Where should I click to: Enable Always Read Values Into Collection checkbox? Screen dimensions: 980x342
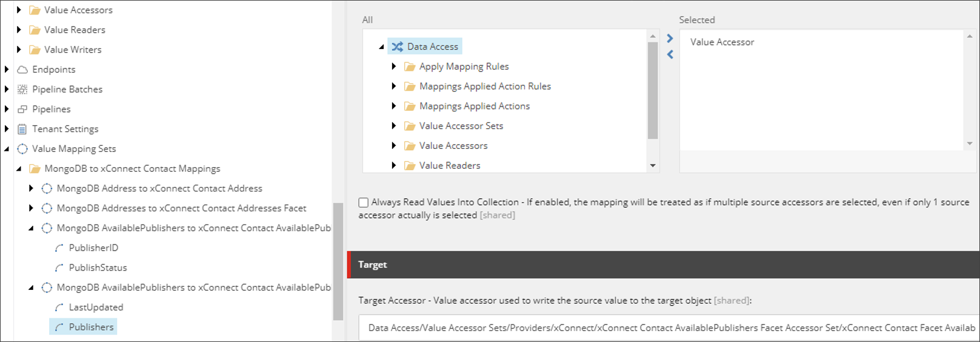coord(364,203)
